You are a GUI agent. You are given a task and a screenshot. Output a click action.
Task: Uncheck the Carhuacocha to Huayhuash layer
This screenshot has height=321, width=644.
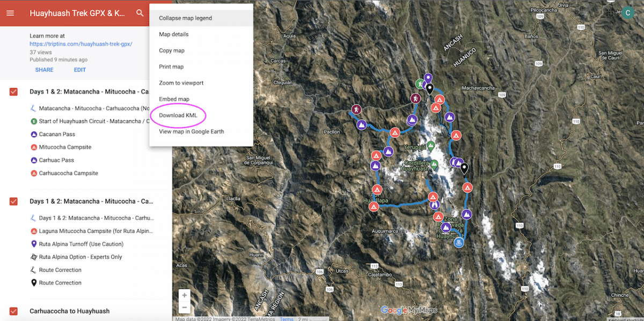(13, 310)
